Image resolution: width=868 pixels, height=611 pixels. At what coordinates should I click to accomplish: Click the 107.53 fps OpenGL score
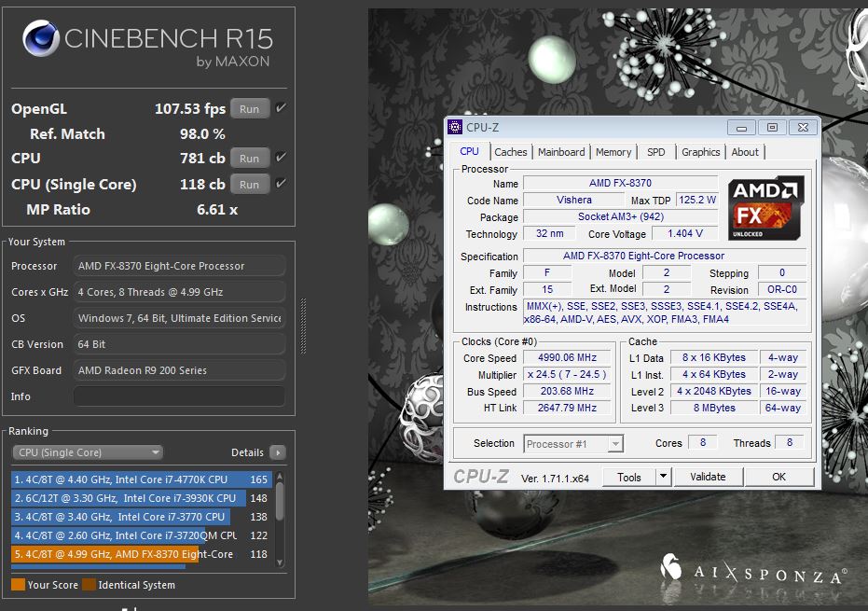pos(190,108)
